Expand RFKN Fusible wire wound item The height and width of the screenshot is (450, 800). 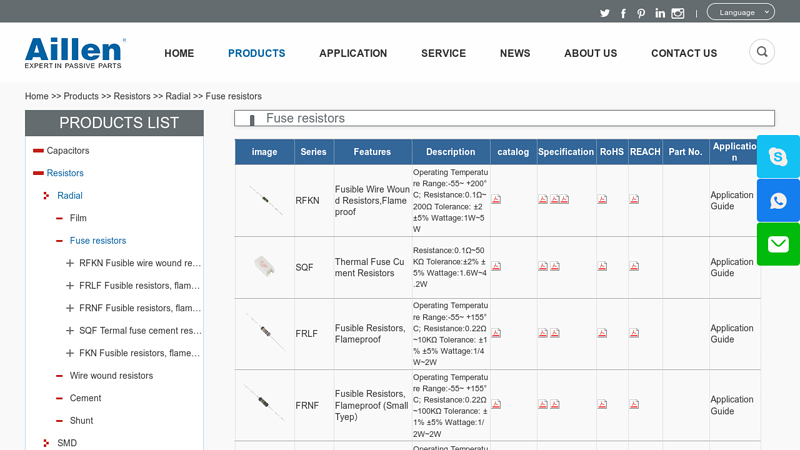click(70, 263)
